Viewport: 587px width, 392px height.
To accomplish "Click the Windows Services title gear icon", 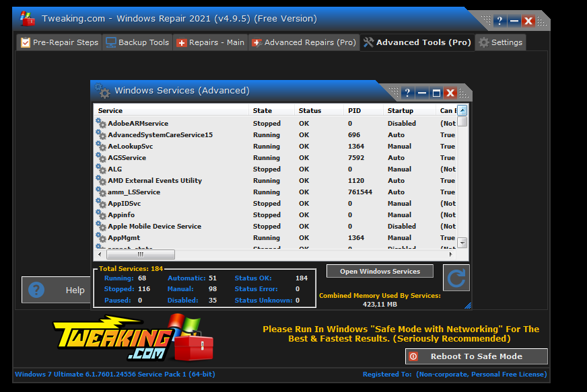I will [x=102, y=91].
